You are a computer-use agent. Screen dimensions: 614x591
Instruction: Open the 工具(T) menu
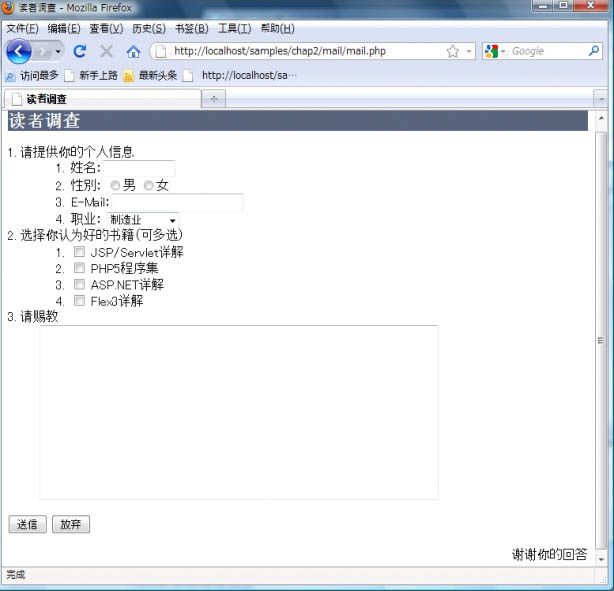[234, 28]
